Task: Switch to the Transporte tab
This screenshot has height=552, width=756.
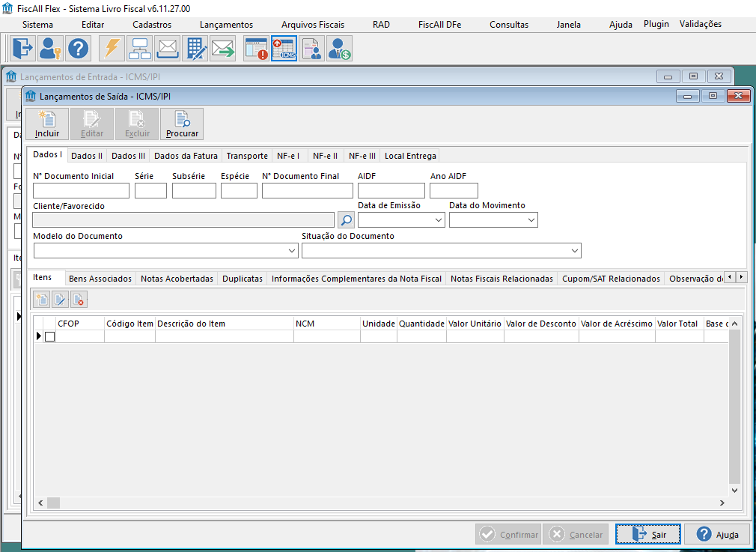Action: point(247,155)
